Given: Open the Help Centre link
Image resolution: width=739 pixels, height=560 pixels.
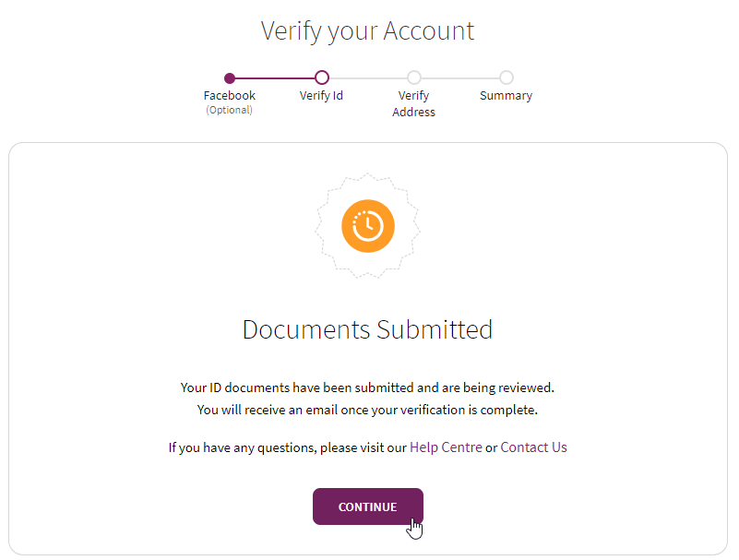Looking at the screenshot, I should (446, 447).
